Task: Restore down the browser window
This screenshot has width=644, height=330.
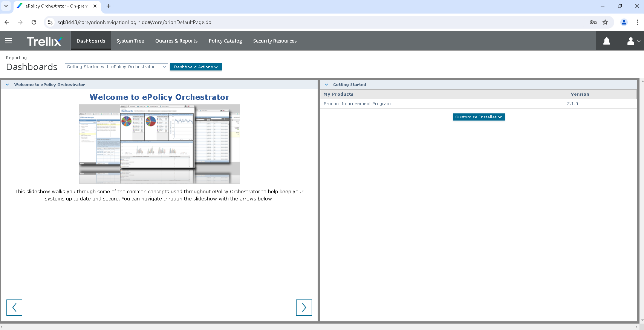Action: [620, 6]
